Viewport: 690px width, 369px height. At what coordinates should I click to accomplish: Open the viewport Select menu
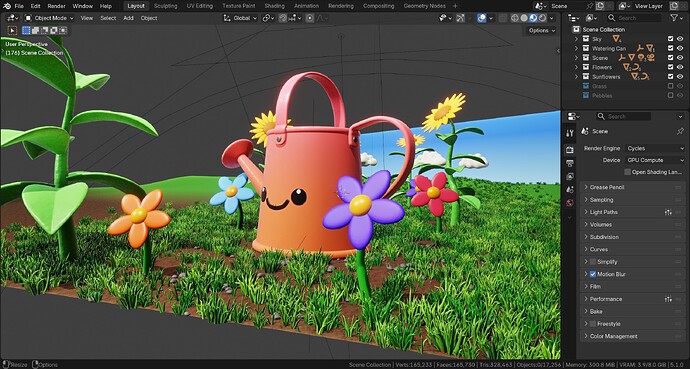point(108,18)
